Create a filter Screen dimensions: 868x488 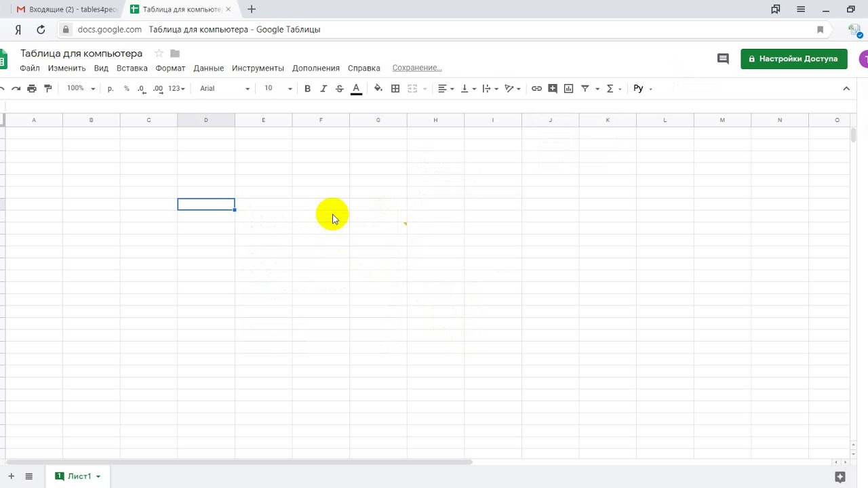point(585,88)
